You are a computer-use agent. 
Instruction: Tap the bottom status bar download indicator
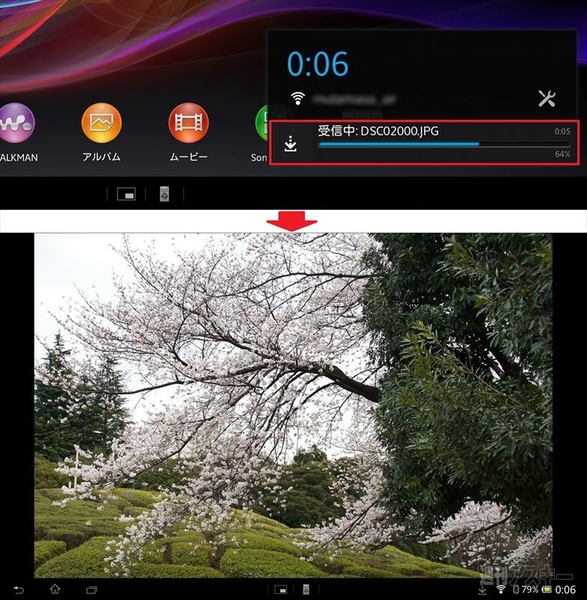[483, 589]
